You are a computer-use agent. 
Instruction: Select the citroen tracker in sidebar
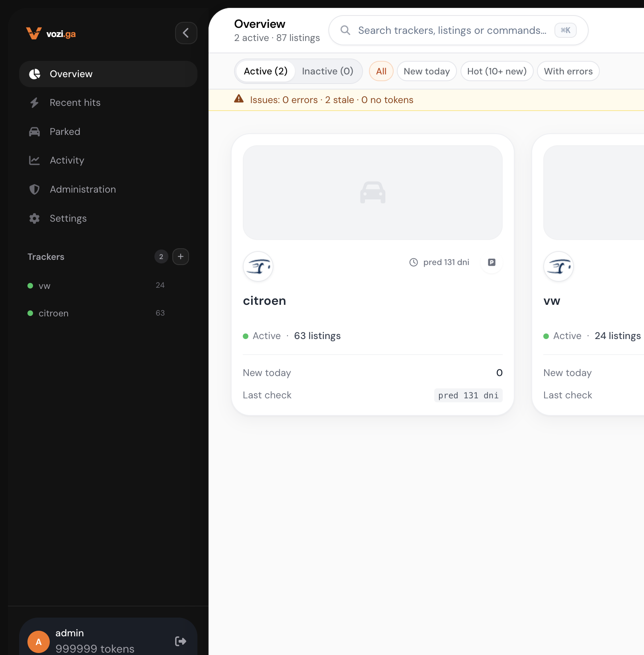(x=96, y=313)
